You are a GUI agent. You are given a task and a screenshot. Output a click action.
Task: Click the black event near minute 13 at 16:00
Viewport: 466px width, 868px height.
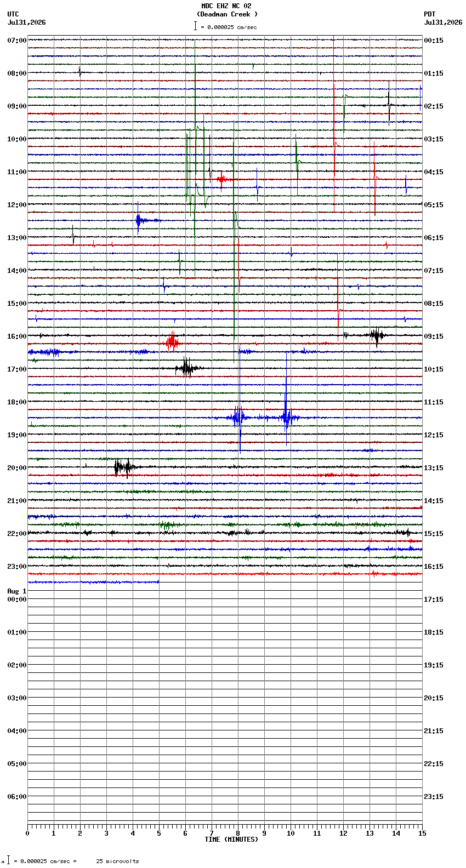pos(377,335)
